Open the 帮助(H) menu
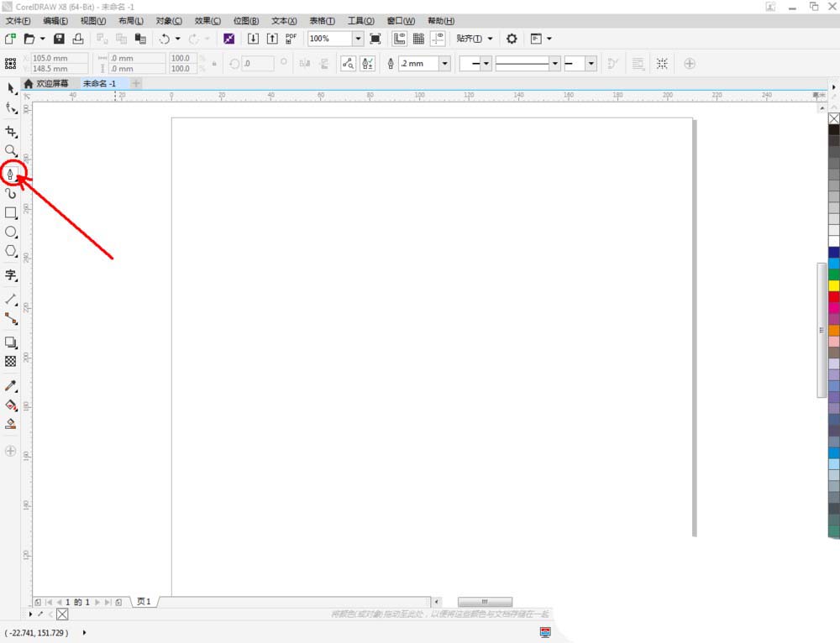 coord(441,20)
